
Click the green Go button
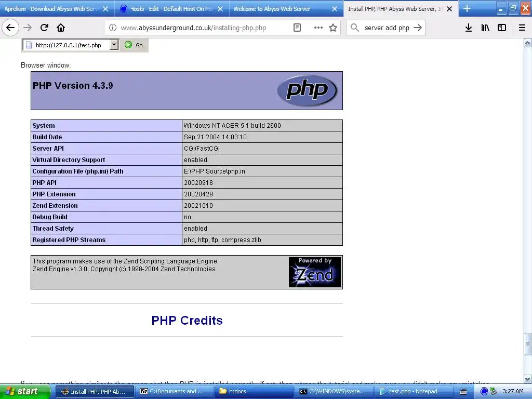tap(134, 45)
